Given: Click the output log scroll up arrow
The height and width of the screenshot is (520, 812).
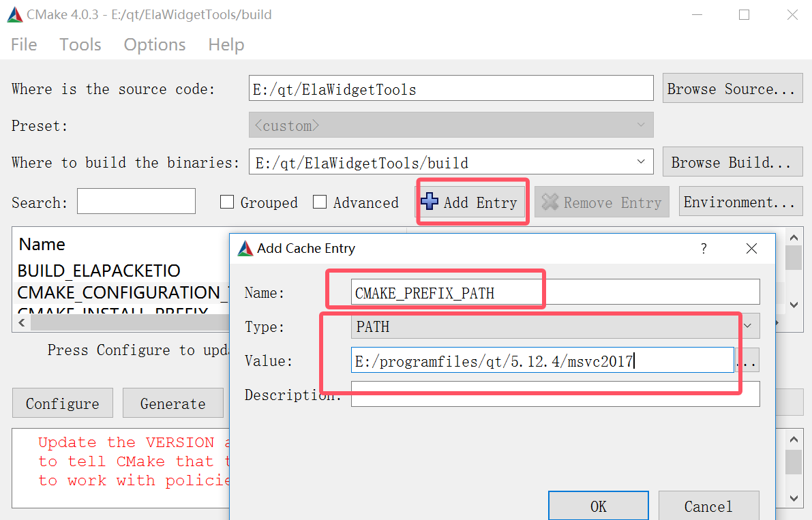Looking at the screenshot, I should [x=794, y=440].
